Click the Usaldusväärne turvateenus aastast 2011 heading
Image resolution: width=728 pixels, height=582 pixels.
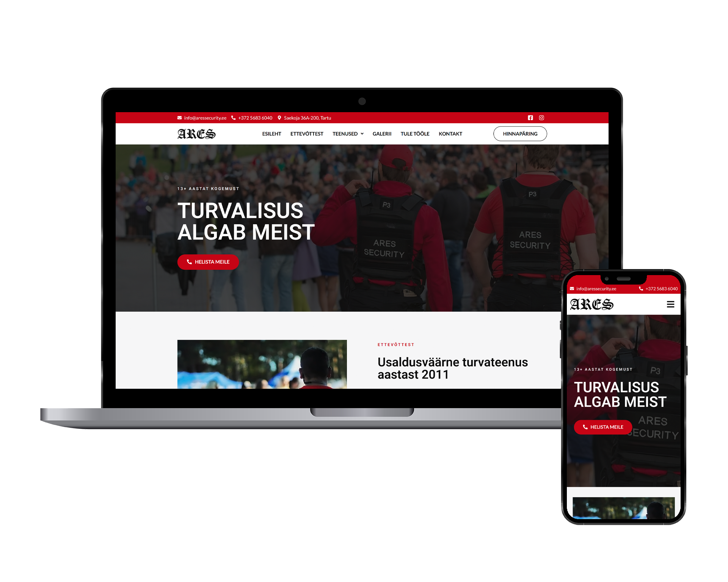tap(452, 368)
